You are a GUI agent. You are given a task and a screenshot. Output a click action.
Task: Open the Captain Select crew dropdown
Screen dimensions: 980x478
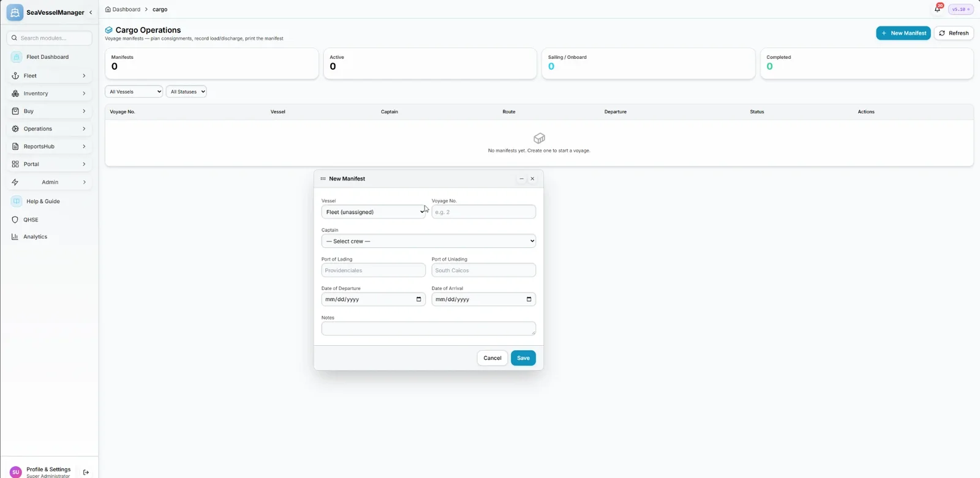pyautogui.click(x=428, y=241)
